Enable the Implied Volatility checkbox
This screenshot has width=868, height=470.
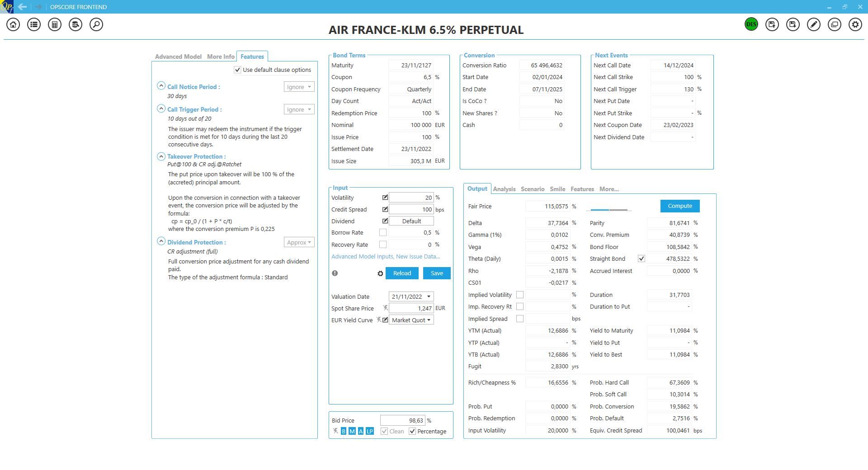(520, 295)
